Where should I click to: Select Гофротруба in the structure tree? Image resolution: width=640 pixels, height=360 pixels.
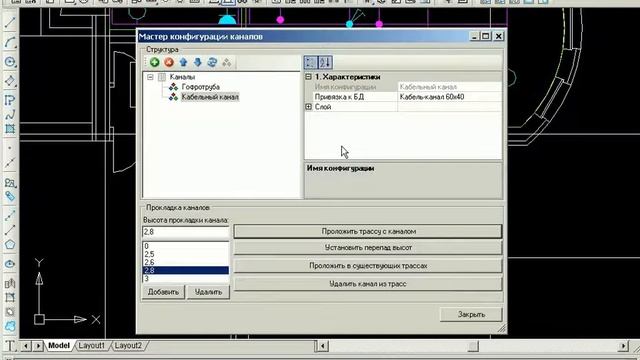pos(200,87)
